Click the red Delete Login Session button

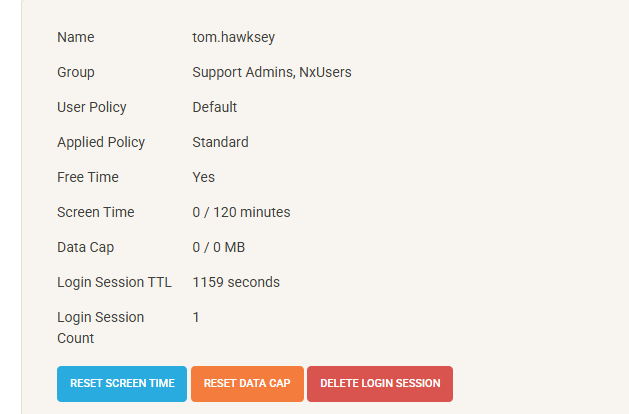(380, 384)
